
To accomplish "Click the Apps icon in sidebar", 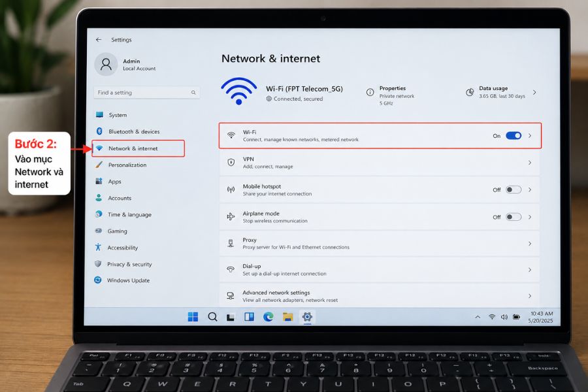I will tap(99, 181).
